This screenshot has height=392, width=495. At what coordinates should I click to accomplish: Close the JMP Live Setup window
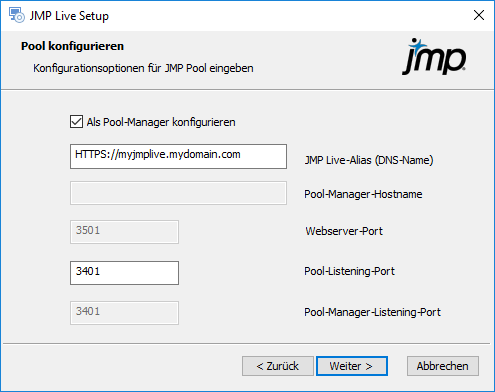pyautogui.click(x=479, y=15)
